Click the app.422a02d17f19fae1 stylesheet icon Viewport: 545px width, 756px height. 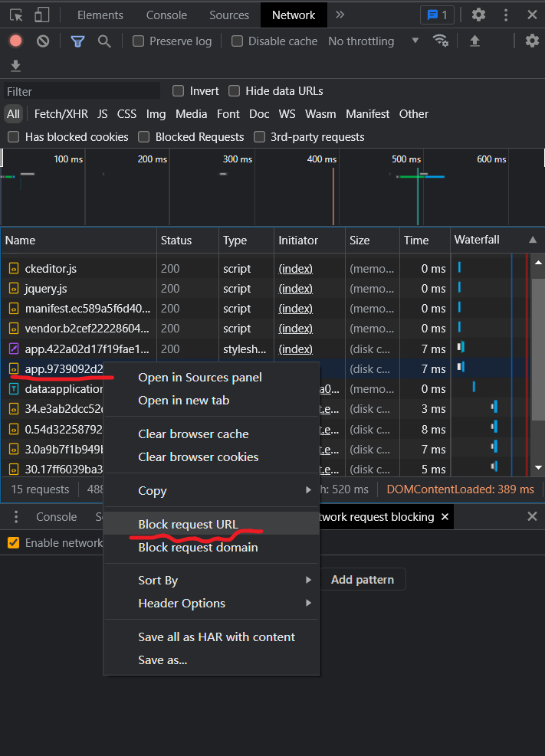14,349
